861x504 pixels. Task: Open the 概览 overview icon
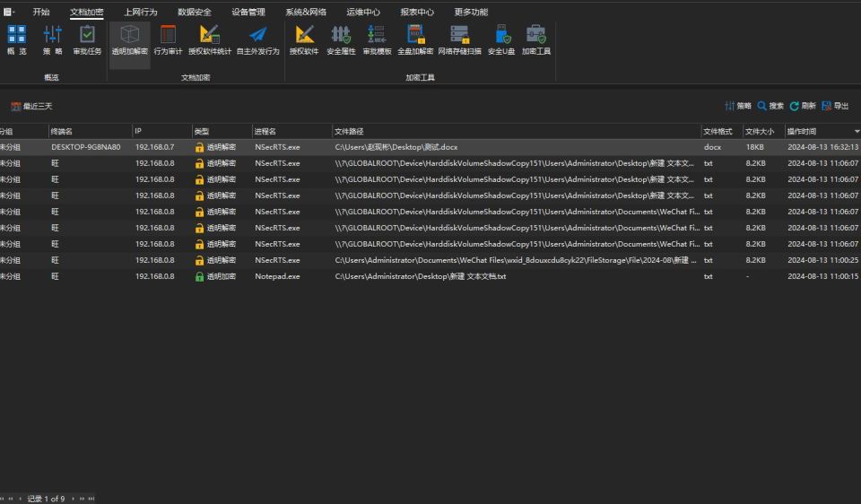pos(16,40)
